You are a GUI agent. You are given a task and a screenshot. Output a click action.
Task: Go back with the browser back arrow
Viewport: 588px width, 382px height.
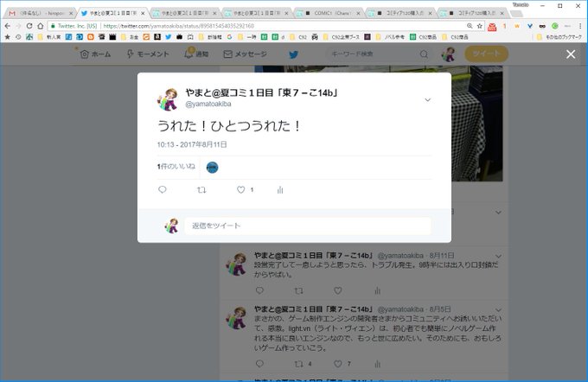[x=8, y=26]
